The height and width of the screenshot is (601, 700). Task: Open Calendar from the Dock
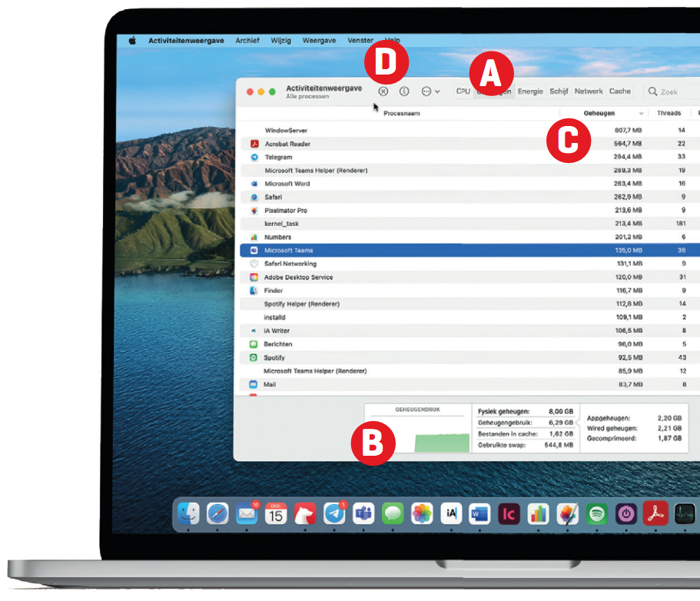[x=276, y=513]
